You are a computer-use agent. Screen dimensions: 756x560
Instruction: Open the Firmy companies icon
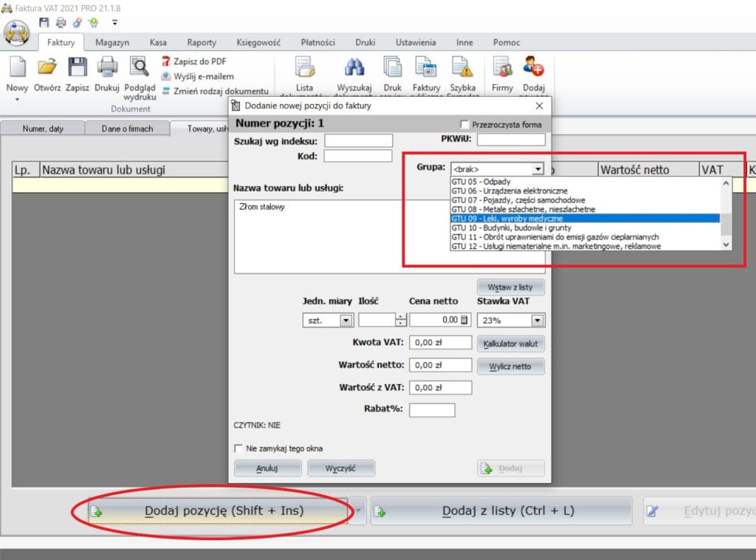coord(503,69)
